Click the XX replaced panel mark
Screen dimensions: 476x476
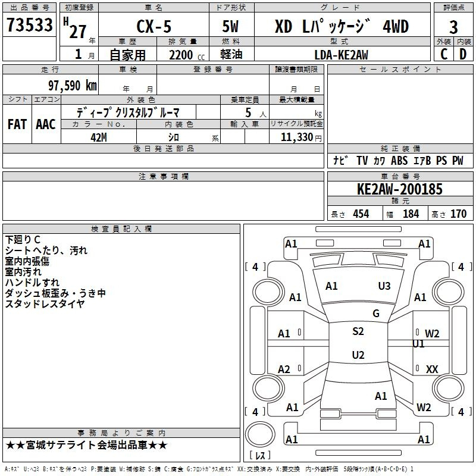point(432,369)
